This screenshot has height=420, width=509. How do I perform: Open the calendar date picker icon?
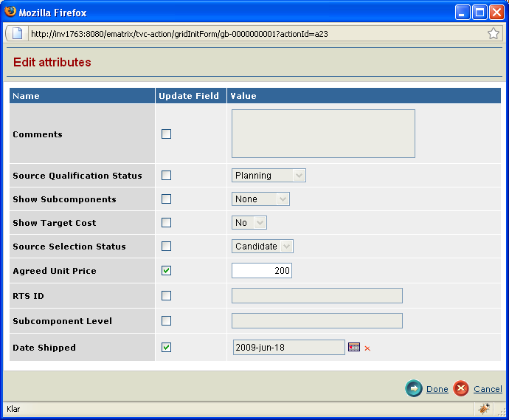point(354,347)
